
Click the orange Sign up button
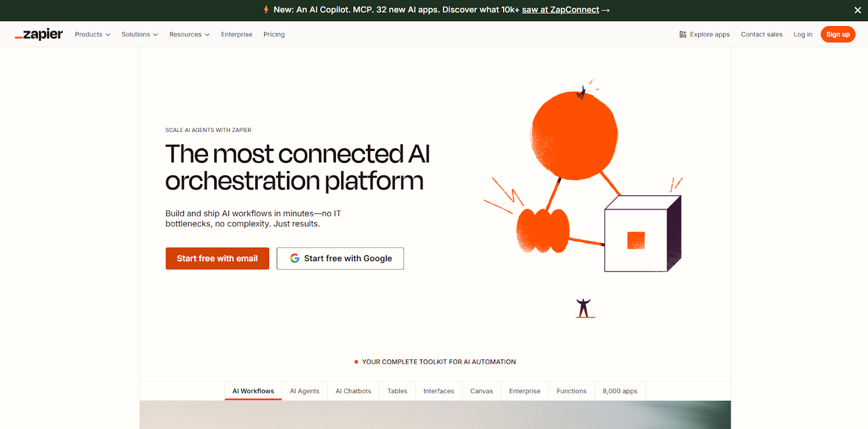[x=838, y=34]
